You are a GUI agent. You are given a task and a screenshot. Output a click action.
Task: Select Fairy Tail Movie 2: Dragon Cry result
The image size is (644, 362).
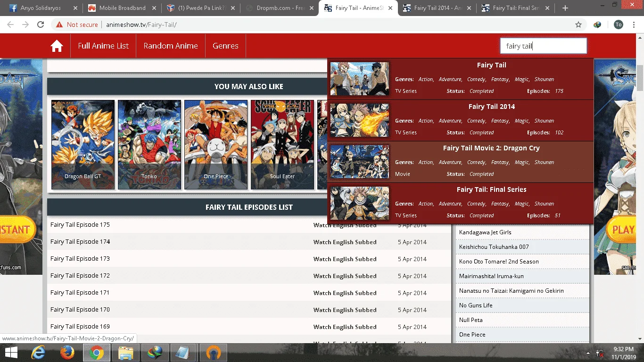pos(460,162)
